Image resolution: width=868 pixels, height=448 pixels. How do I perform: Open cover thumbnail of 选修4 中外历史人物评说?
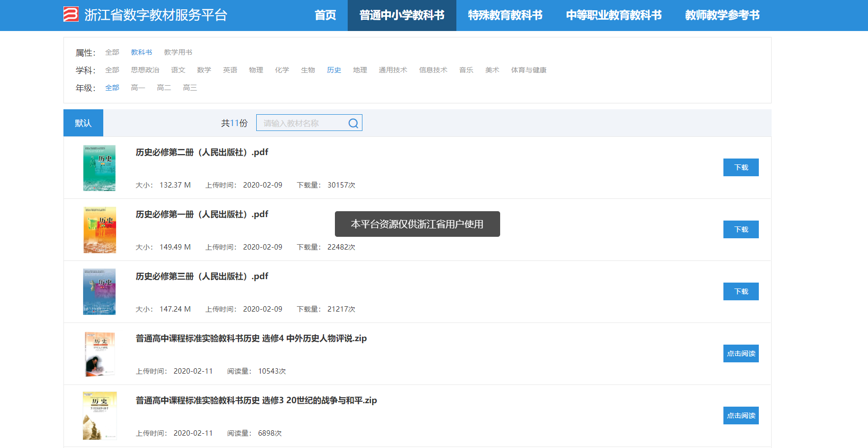pos(100,354)
